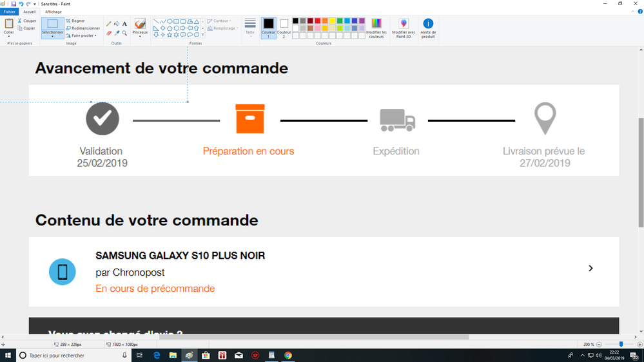
Task: Expand the Faire pivoter rotate menu
Action: 81,35
